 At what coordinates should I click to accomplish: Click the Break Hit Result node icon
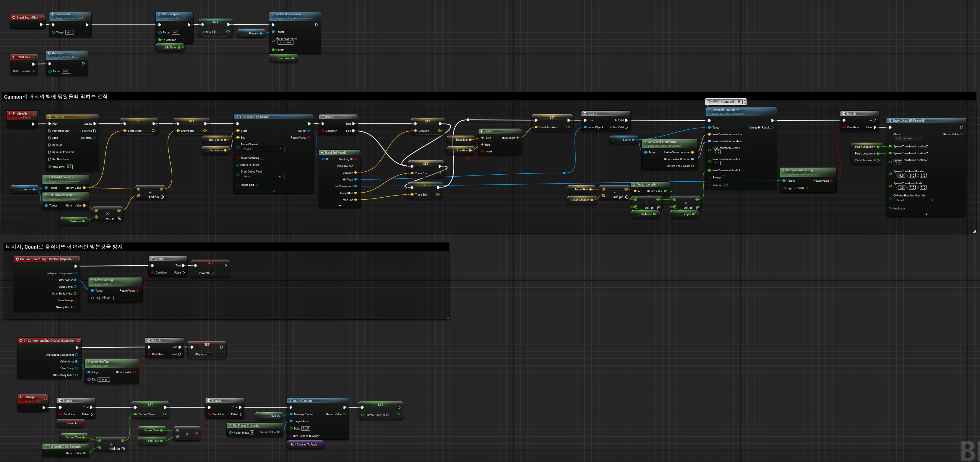322,152
